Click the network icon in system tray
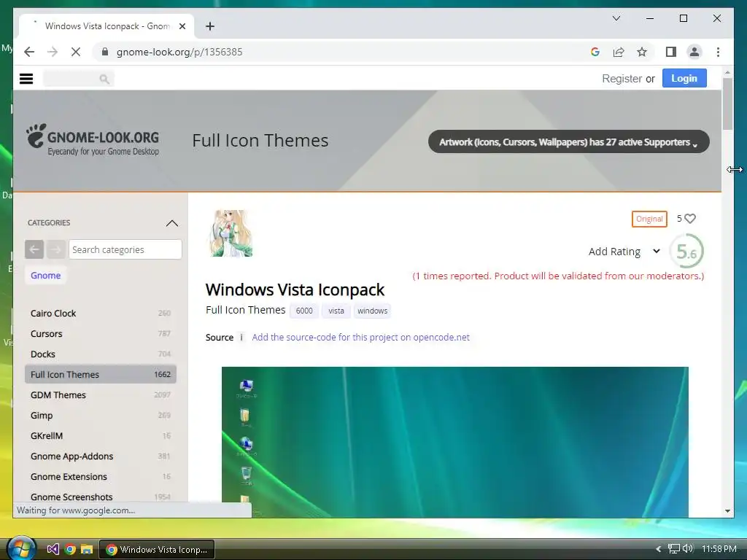The width and height of the screenshot is (747, 560). click(x=673, y=548)
